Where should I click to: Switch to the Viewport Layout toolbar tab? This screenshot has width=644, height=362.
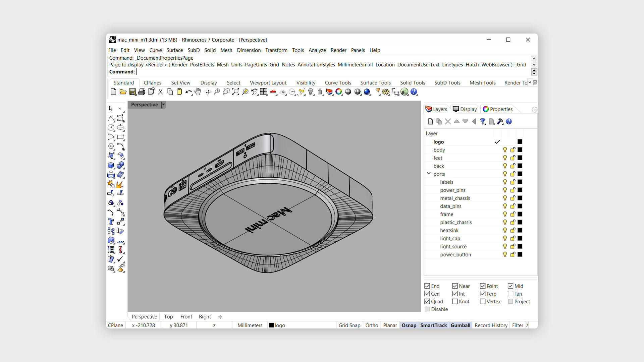[268, 83]
